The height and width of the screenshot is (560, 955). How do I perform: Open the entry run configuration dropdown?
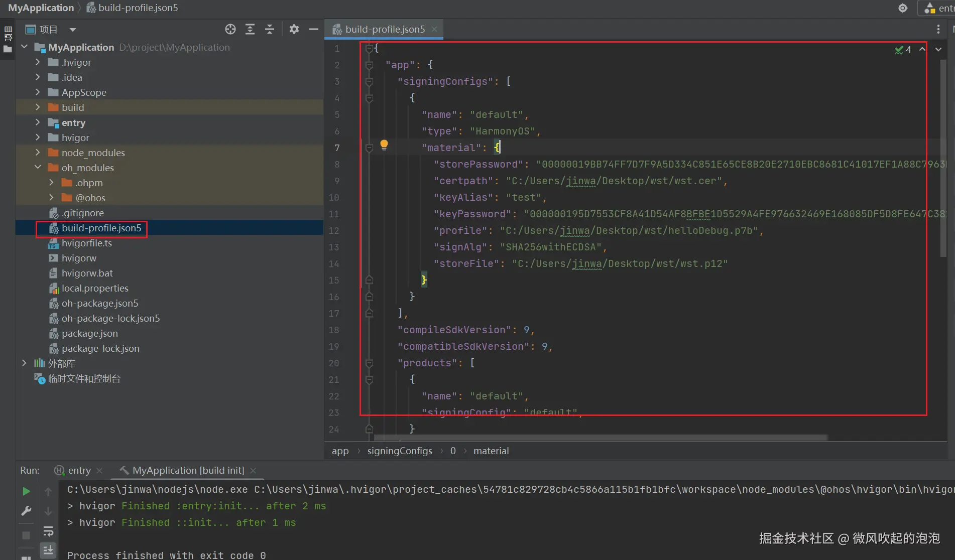[x=937, y=8]
